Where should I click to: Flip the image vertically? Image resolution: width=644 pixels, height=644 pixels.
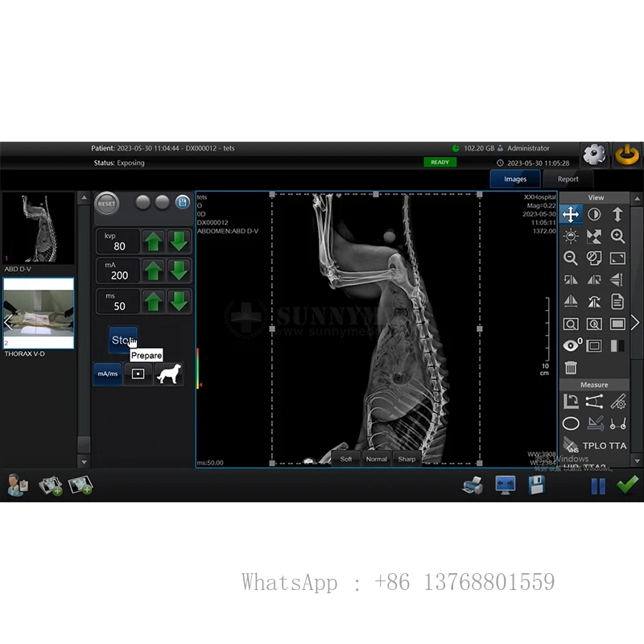[617, 279]
